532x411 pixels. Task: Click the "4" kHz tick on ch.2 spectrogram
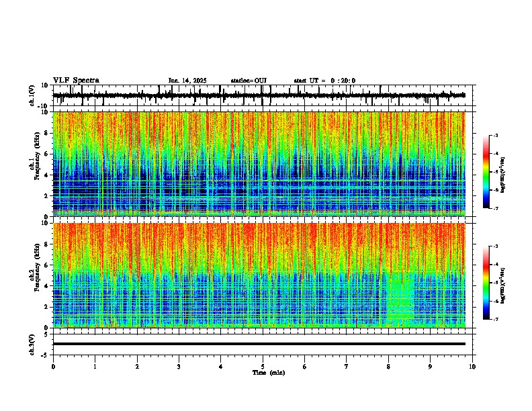point(47,286)
